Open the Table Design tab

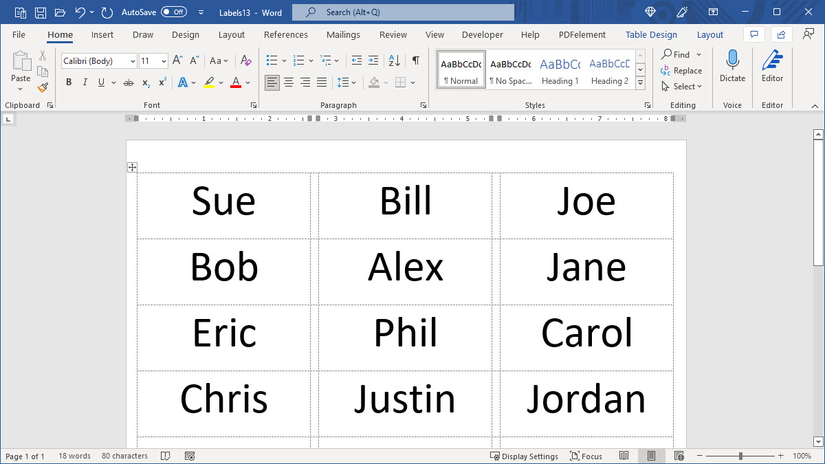point(651,34)
